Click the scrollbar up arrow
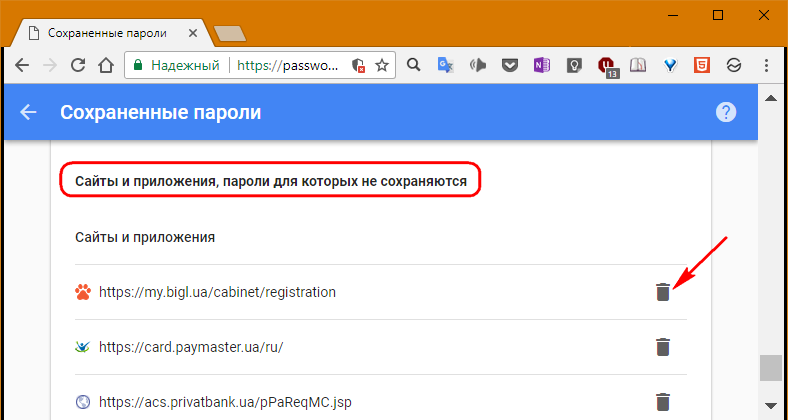 (771, 98)
